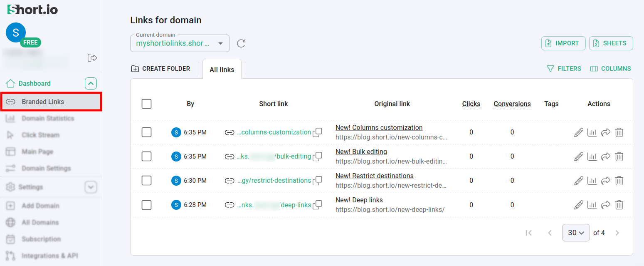
Task: Copy the columns-customization short link
Action: click(317, 132)
